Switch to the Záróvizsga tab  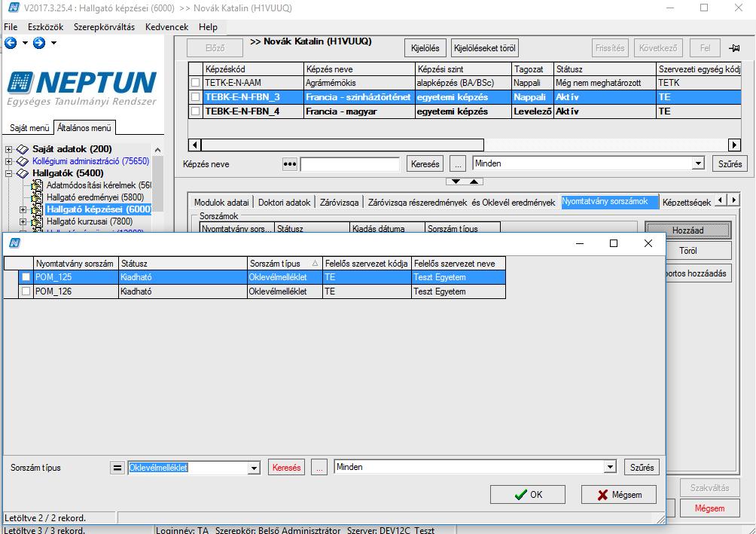[x=339, y=203]
